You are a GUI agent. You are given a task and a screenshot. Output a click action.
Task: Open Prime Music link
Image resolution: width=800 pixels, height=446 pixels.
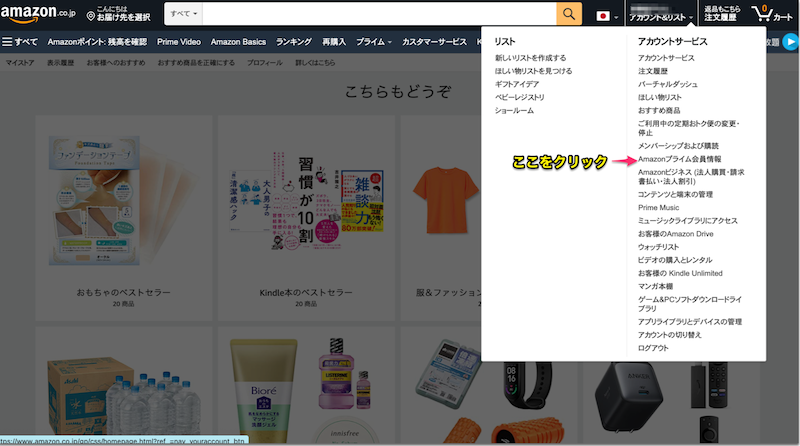[659, 208]
